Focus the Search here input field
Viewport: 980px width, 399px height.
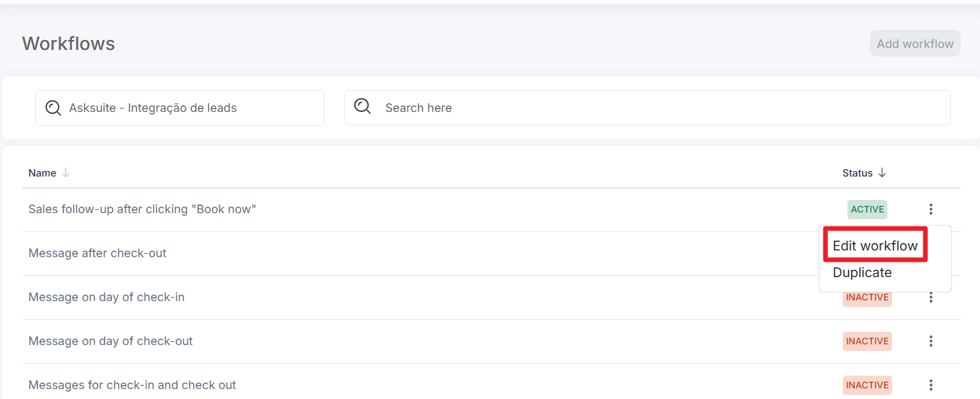660,108
